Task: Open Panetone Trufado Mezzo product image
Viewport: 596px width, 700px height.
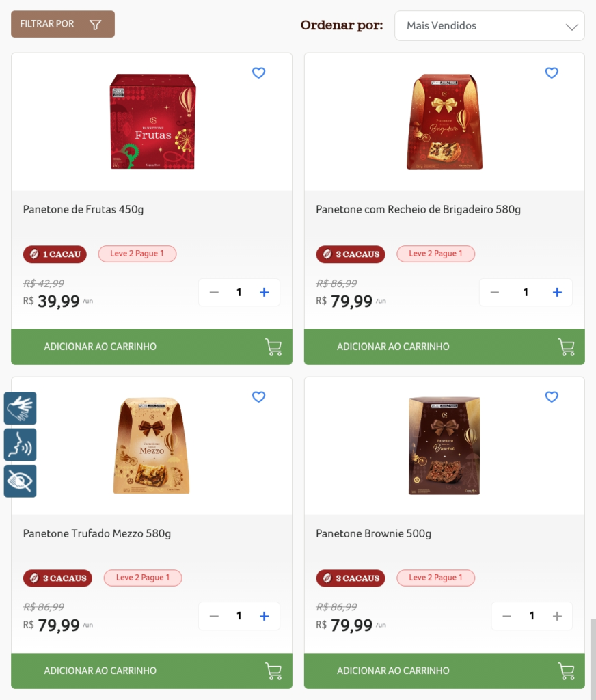Action: click(152, 446)
